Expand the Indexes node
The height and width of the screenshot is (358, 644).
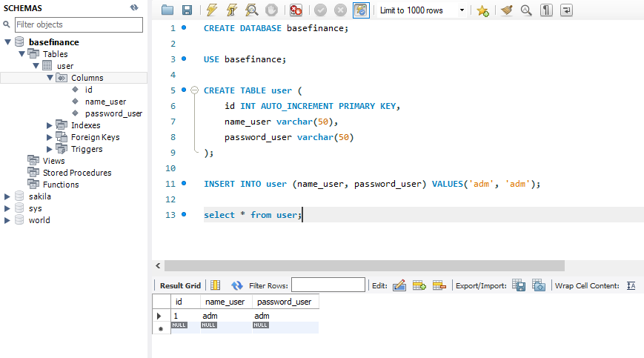tap(50, 125)
